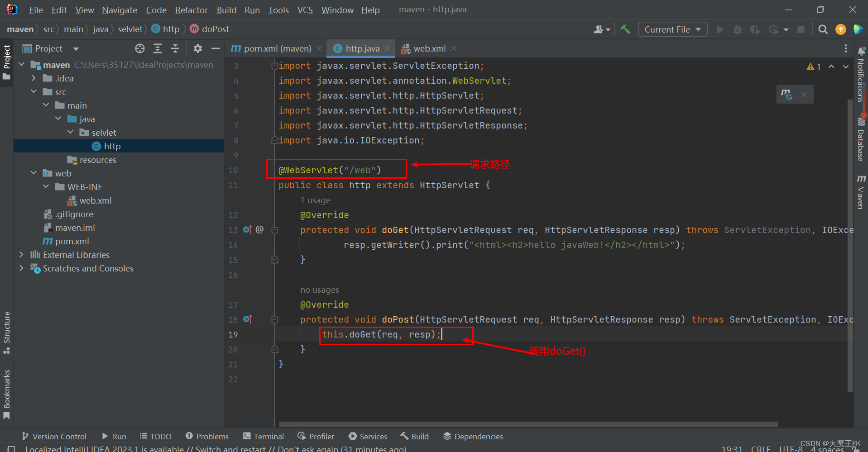Viewport: 868px width, 452px height.
Task: Click the vertical editor scrollbar
Action: (x=850, y=246)
